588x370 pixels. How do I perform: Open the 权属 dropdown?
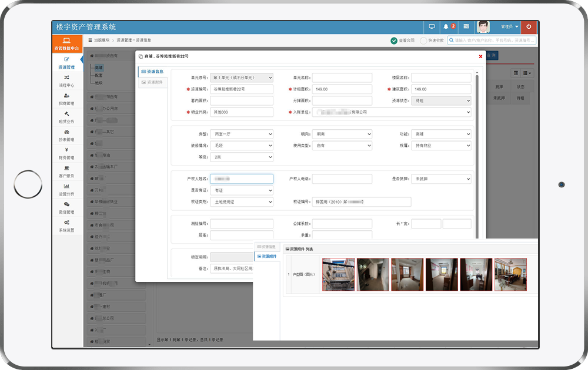pyautogui.click(x=441, y=145)
